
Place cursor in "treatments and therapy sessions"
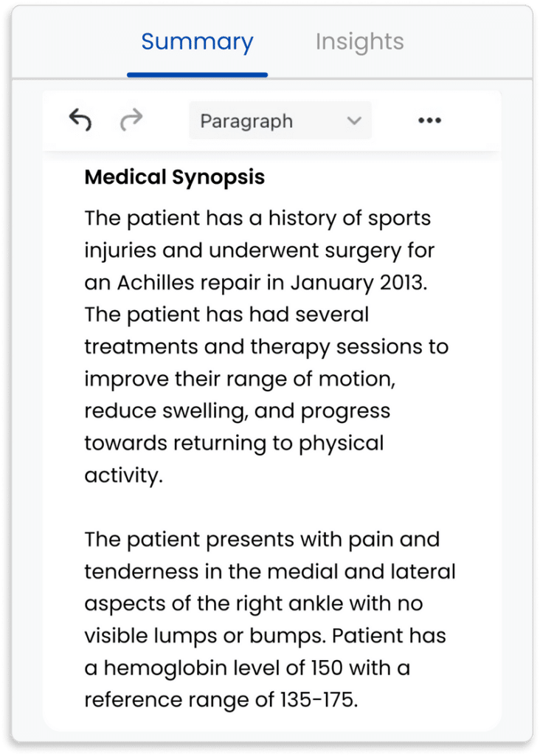266,347
